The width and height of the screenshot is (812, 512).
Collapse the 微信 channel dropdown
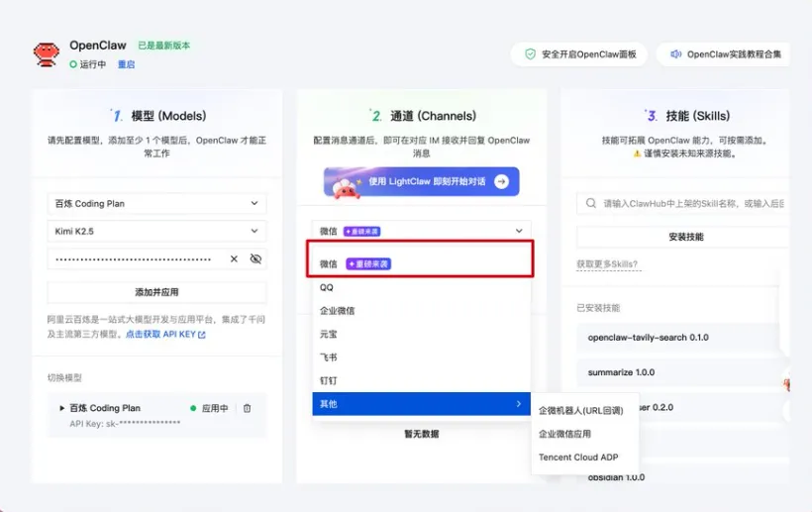pyautogui.click(x=519, y=231)
